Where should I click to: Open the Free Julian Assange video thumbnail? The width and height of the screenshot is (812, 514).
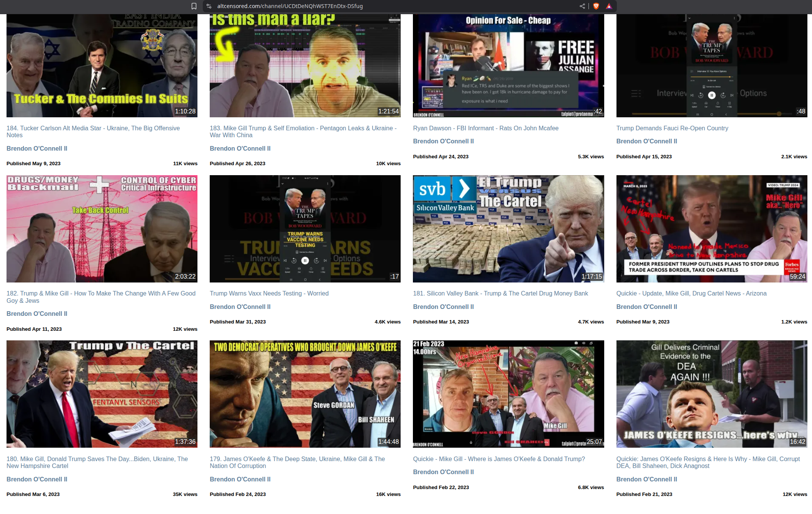[508, 65]
